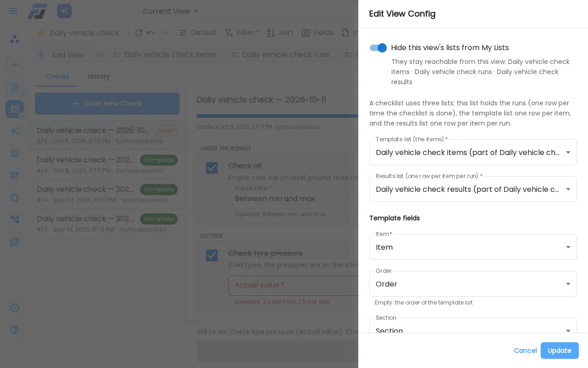Click the info circle icon in the sidebar
The image size is (588, 368).
coord(15,308)
